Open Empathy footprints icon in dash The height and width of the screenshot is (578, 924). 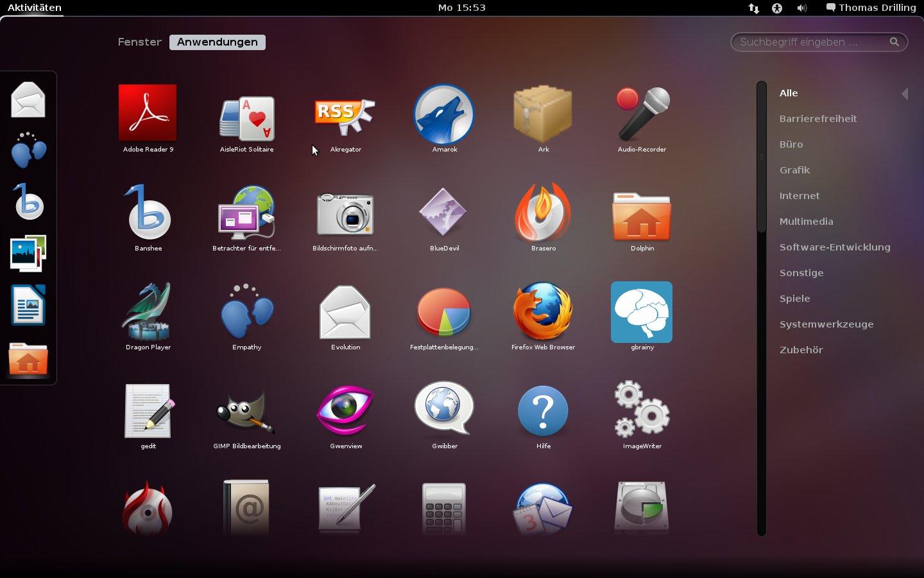coord(28,150)
